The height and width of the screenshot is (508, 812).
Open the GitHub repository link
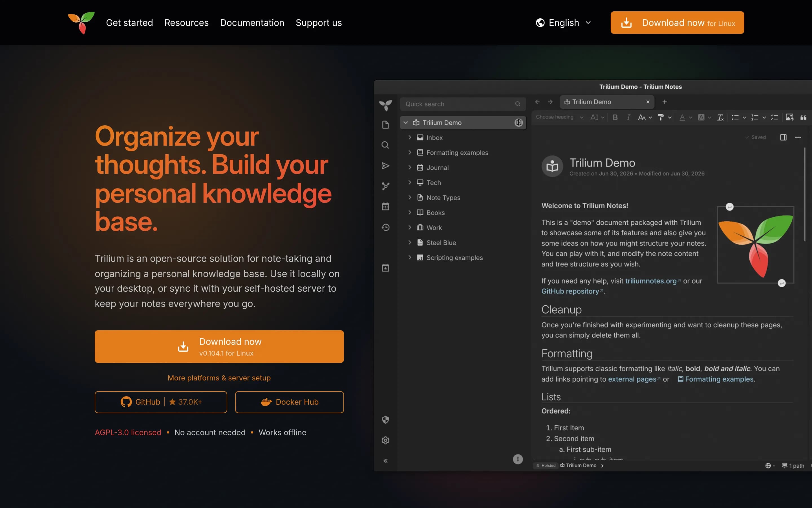pos(570,291)
